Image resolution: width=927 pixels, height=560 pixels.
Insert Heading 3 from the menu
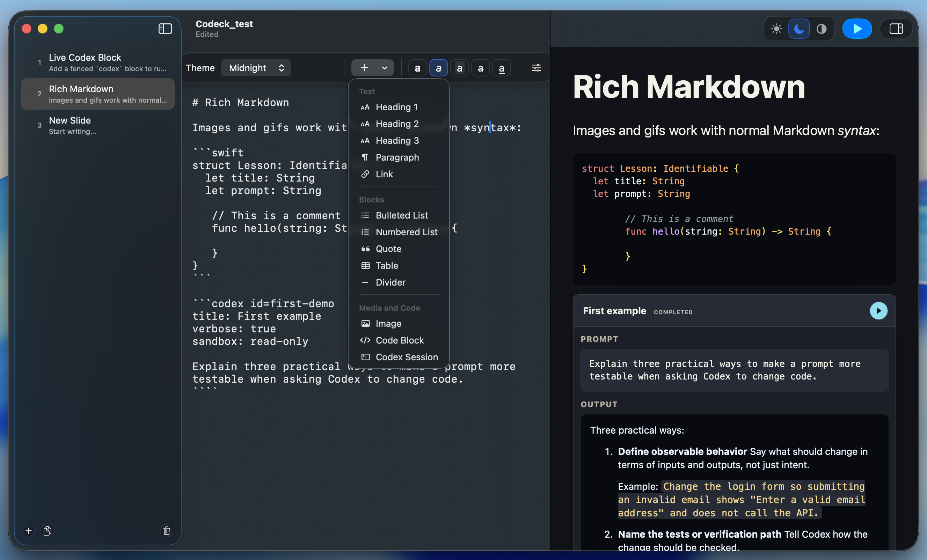[x=399, y=141]
